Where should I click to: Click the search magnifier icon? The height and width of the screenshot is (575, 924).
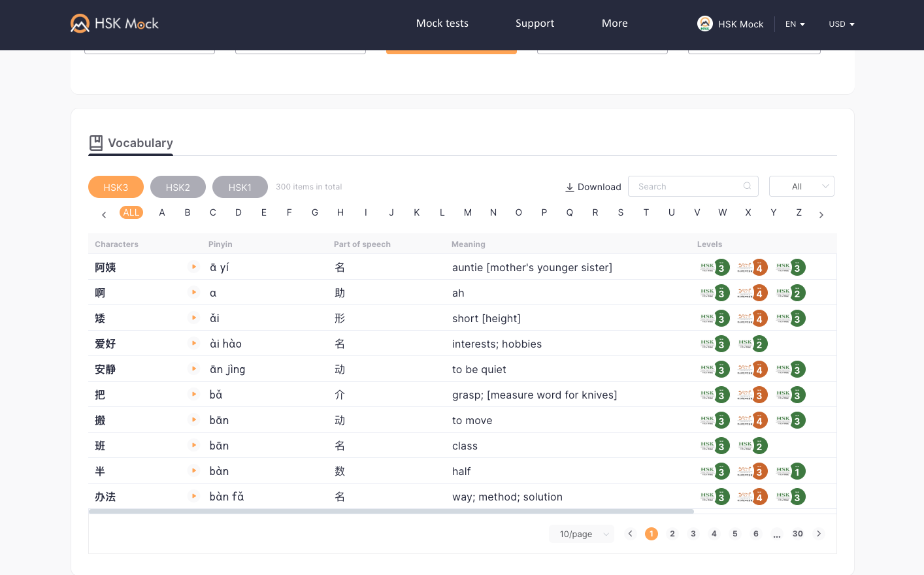747,186
